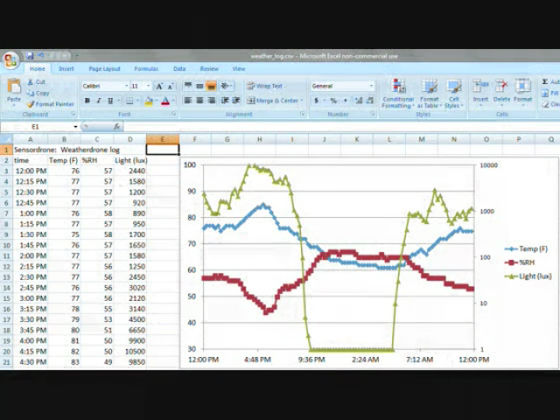Select the cell with value 10500
The width and height of the screenshot is (560, 420).
point(130,351)
